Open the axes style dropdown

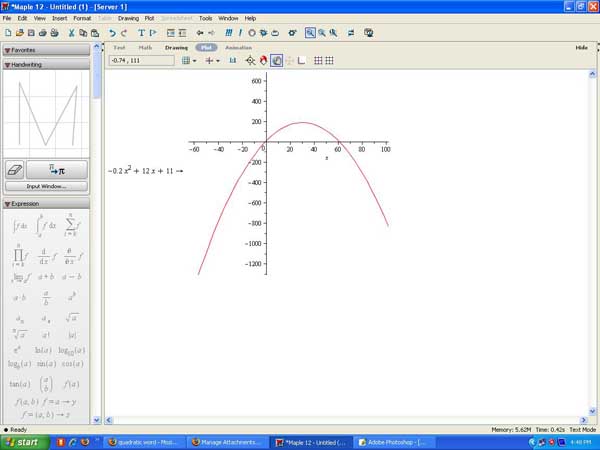click(213, 60)
